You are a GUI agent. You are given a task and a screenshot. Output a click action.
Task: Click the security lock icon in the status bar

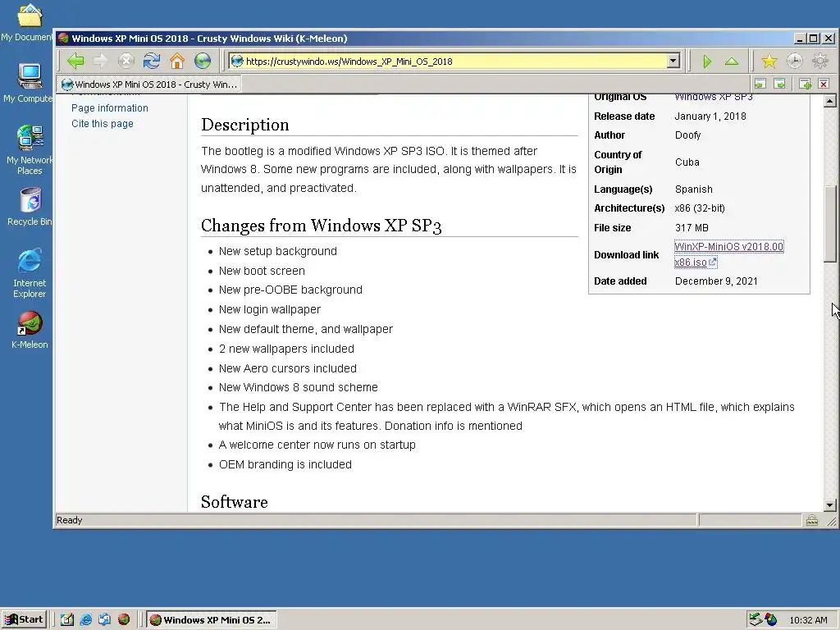pos(812,519)
